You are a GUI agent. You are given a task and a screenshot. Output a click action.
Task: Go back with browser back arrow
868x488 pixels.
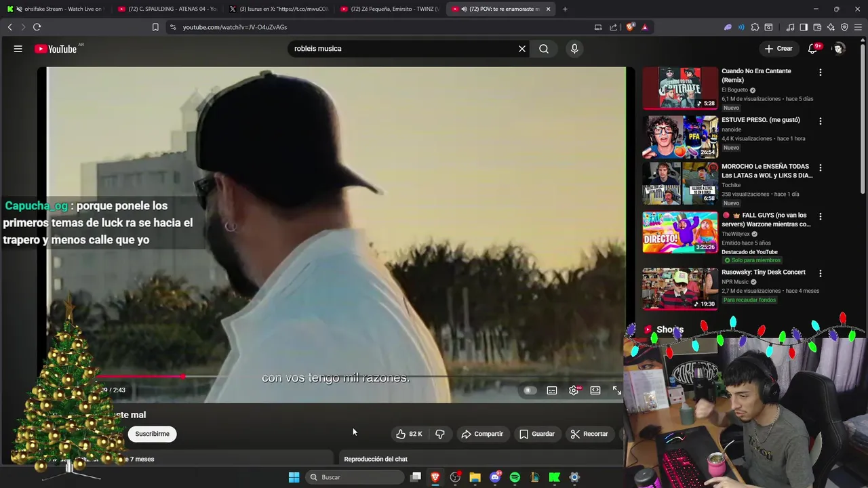pos(9,27)
